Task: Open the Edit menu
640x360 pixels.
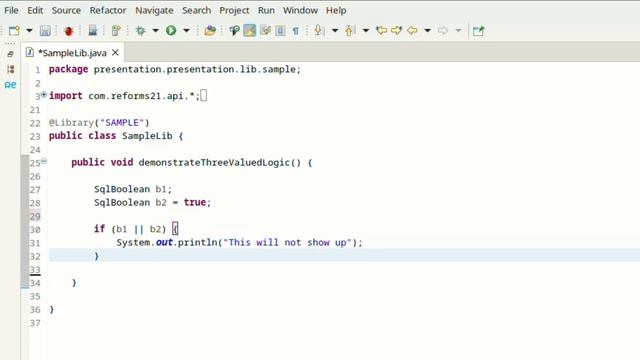Action: (x=35, y=10)
